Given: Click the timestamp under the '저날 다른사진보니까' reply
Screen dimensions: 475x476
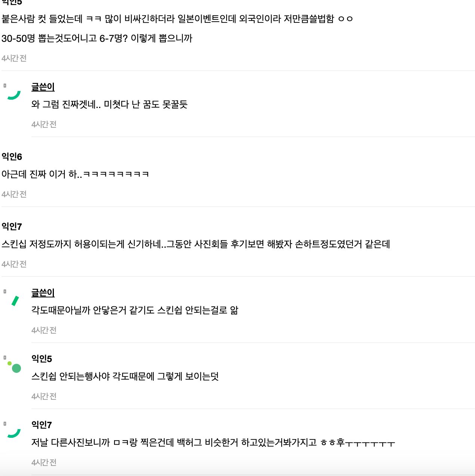Looking at the screenshot, I should [x=44, y=463].
